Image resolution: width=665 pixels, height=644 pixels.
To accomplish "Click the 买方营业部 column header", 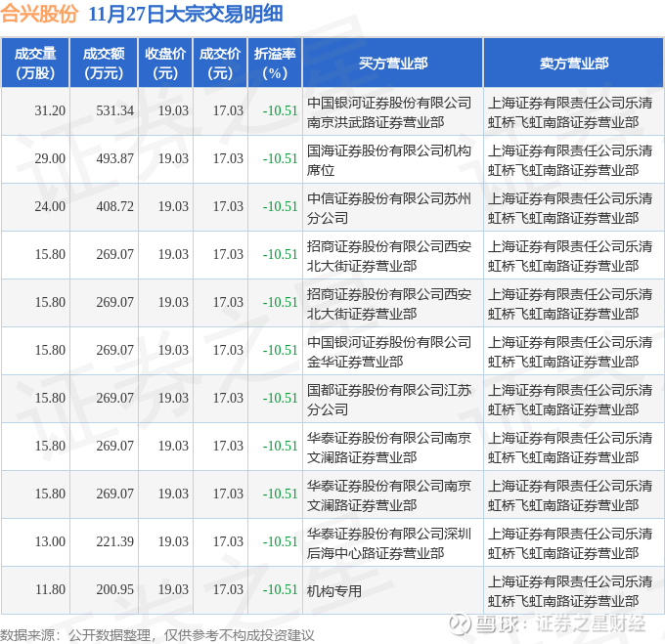I will coord(393,64).
